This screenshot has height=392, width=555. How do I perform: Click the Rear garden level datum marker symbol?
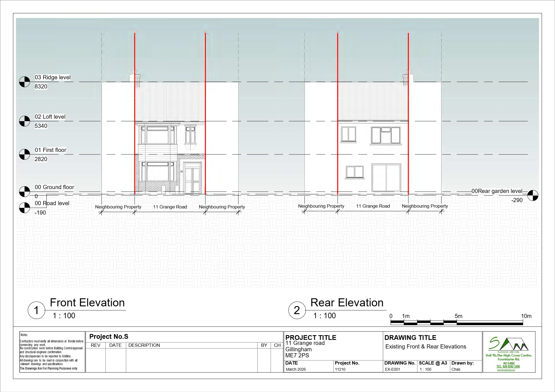533,195
